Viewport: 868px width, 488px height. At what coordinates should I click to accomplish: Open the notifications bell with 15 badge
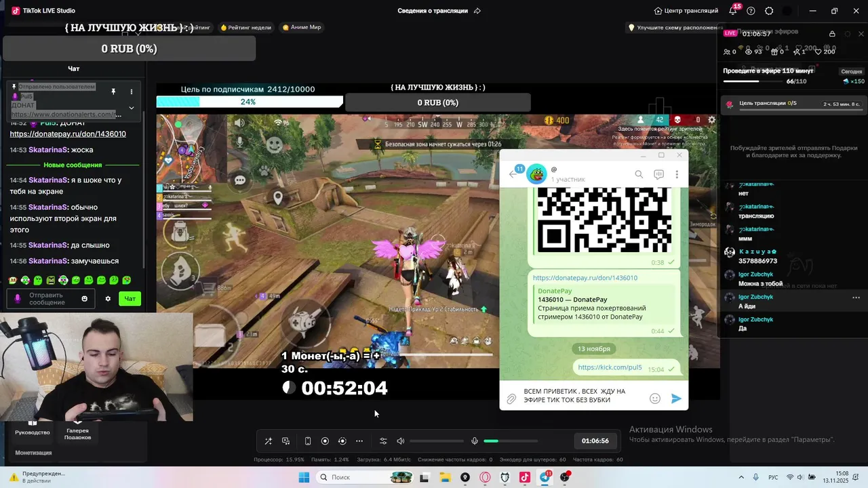point(733,11)
